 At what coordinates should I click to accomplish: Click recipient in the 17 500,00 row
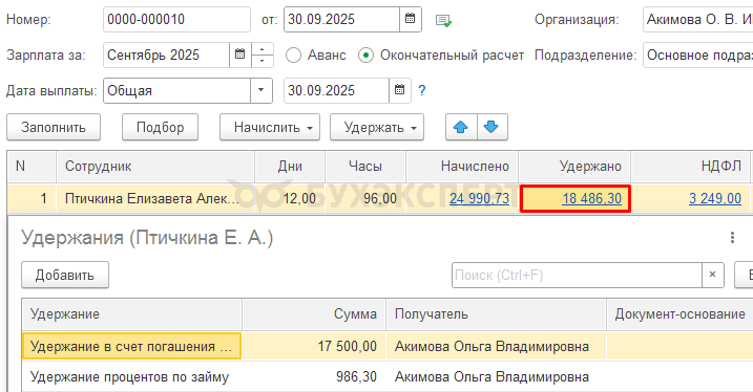pos(496,346)
